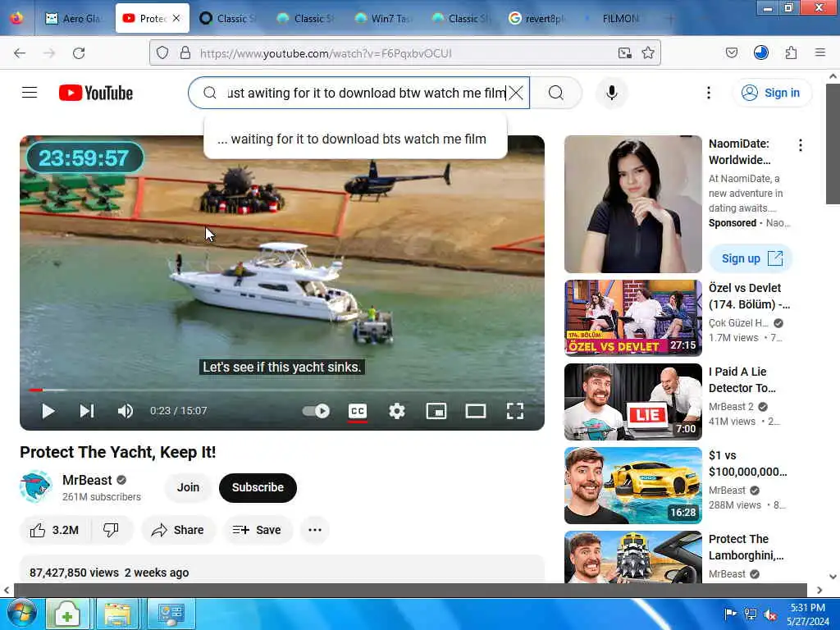Submit search with the magnifier button
The width and height of the screenshot is (840, 630).
click(555, 93)
